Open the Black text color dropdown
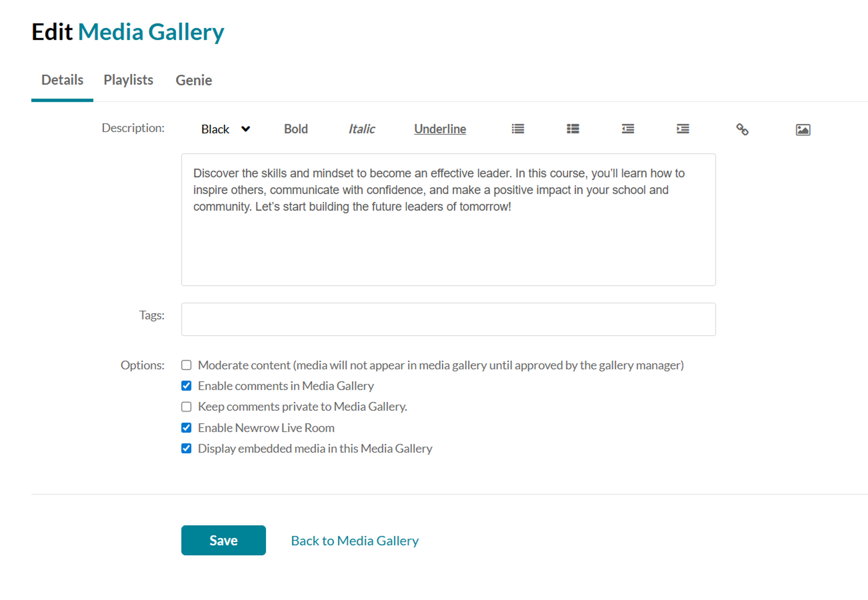The height and width of the screenshot is (600, 868). (225, 129)
